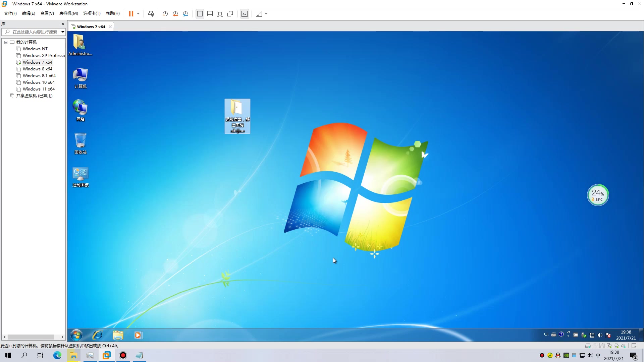Click the 24% CPU temperature widget
The image size is (644, 362).
coord(598,195)
